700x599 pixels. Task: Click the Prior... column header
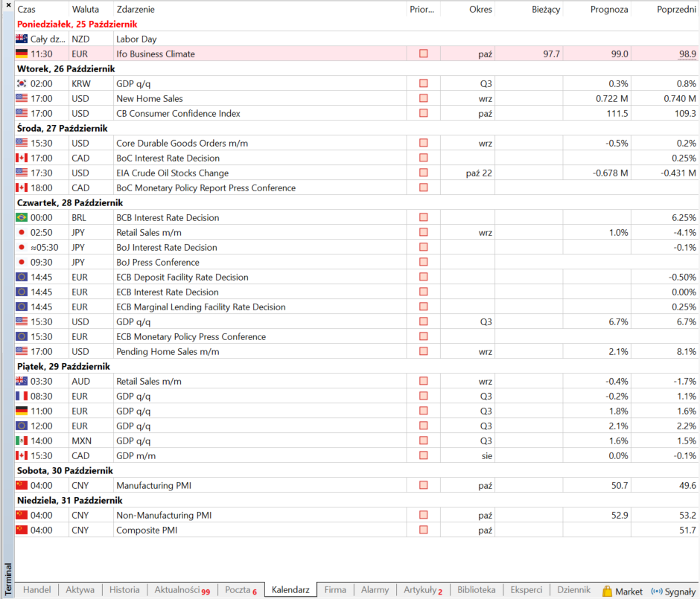click(x=423, y=10)
